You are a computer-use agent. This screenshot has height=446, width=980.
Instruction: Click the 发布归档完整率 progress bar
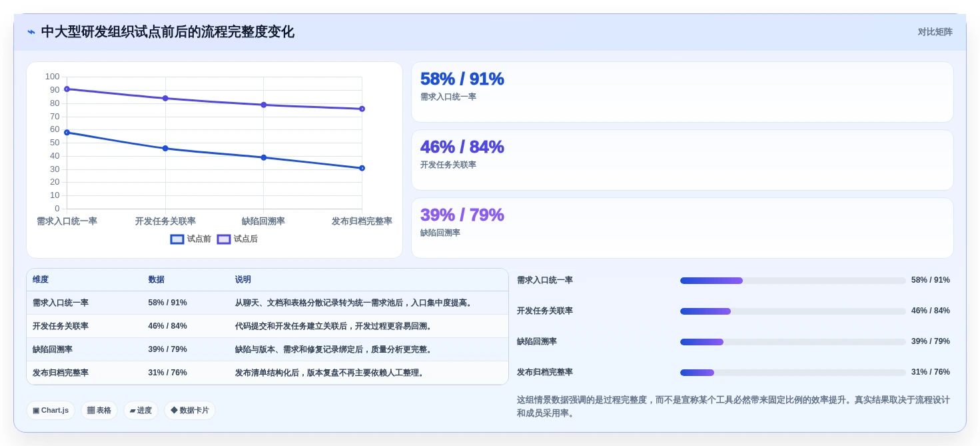point(793,373)
